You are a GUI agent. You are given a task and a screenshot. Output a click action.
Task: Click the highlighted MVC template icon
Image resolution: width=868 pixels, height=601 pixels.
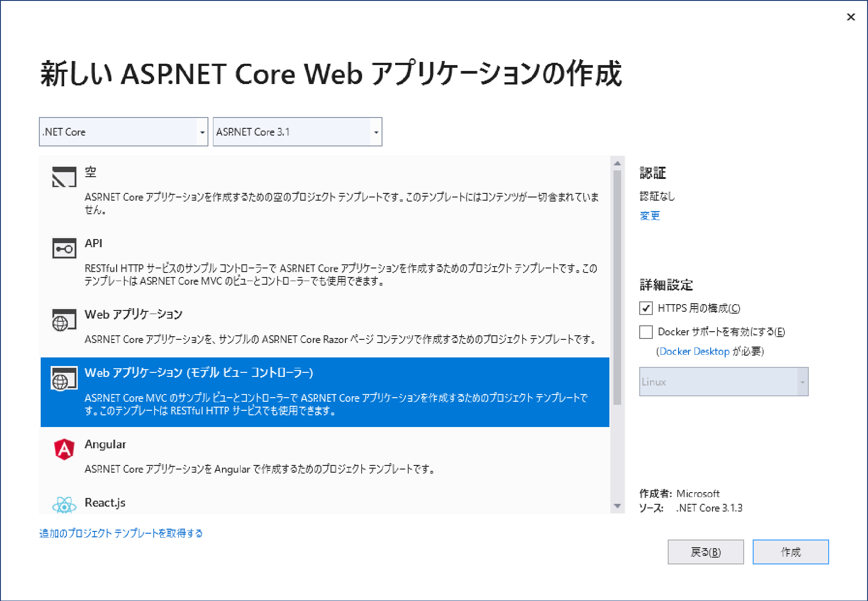pyautogui.click(x=64, y=378)
